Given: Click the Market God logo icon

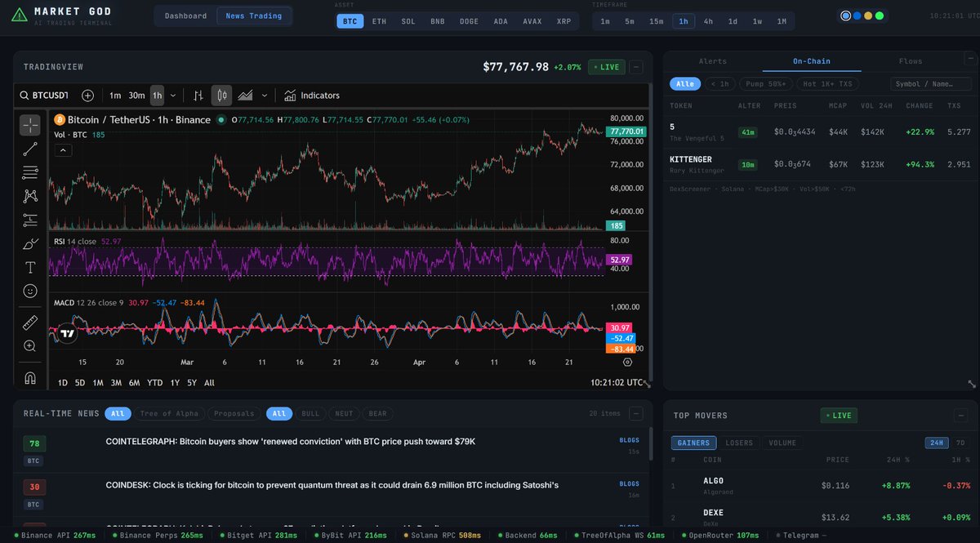Looking at the screenshot, I should click(x=20, y=16).
